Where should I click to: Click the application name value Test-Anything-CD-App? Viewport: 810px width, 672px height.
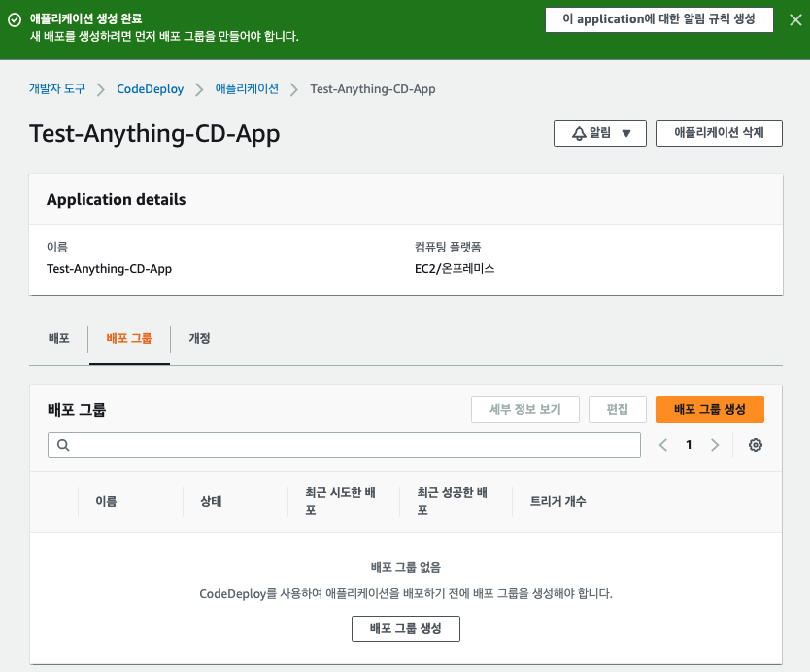(x=109, y=269)
